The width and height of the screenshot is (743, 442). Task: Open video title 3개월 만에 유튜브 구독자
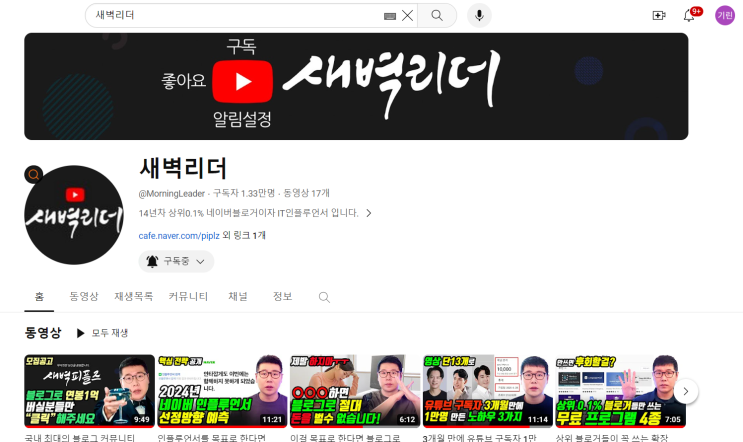pyautogui.click(x=480, y=438)
